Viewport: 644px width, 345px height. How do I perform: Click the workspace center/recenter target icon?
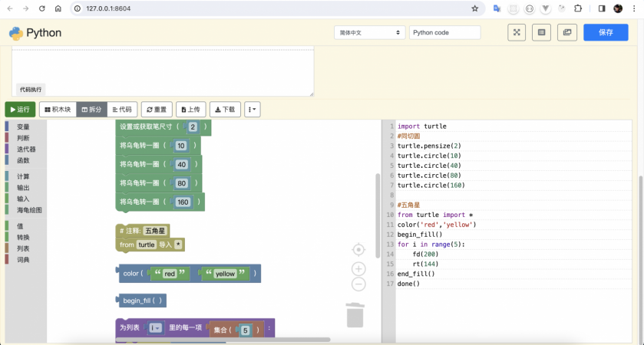tap(358, 249)
